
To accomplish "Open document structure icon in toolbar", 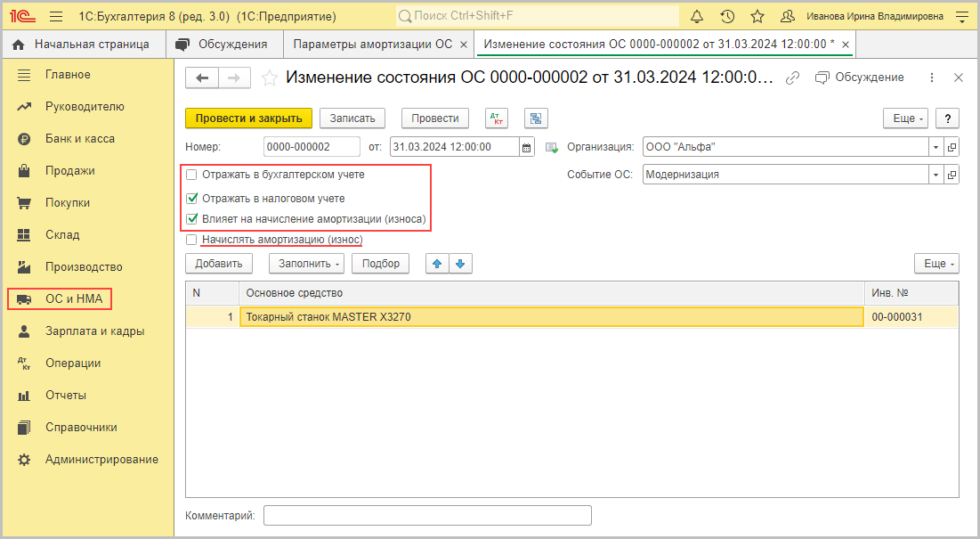I will pyautogui.click(x=536, y=118).
